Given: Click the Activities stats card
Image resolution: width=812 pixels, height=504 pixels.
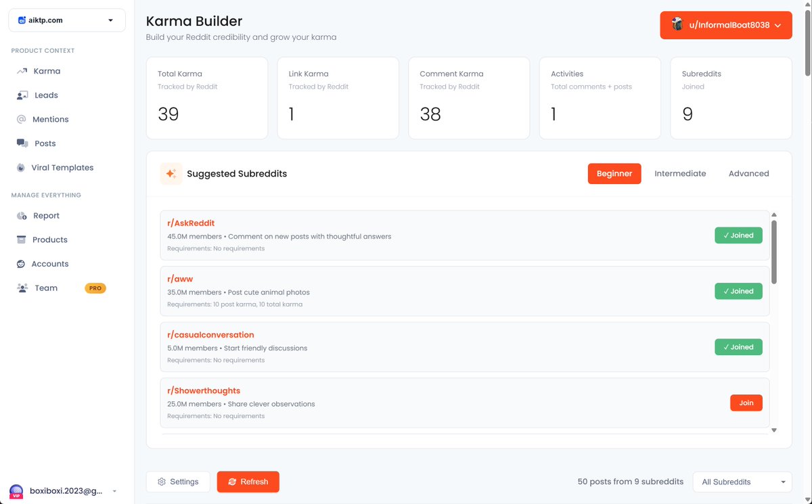Looking at the screenshot, I should point(600,98).
